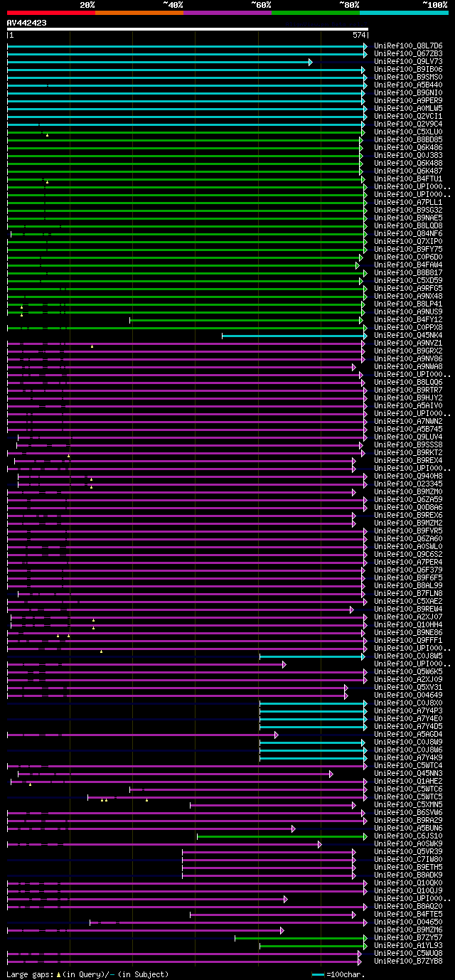Select the UniRef100_Q6ZA59 label

408,500
